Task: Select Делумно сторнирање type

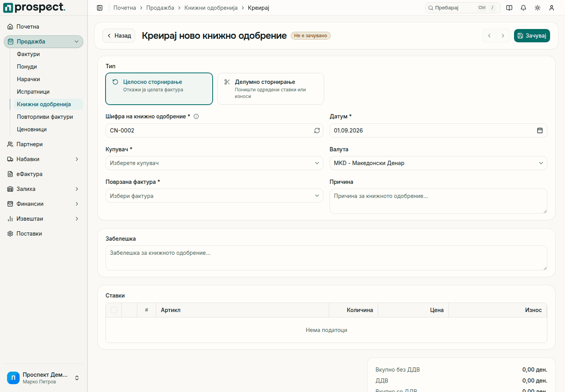Action: pos(271,89)
